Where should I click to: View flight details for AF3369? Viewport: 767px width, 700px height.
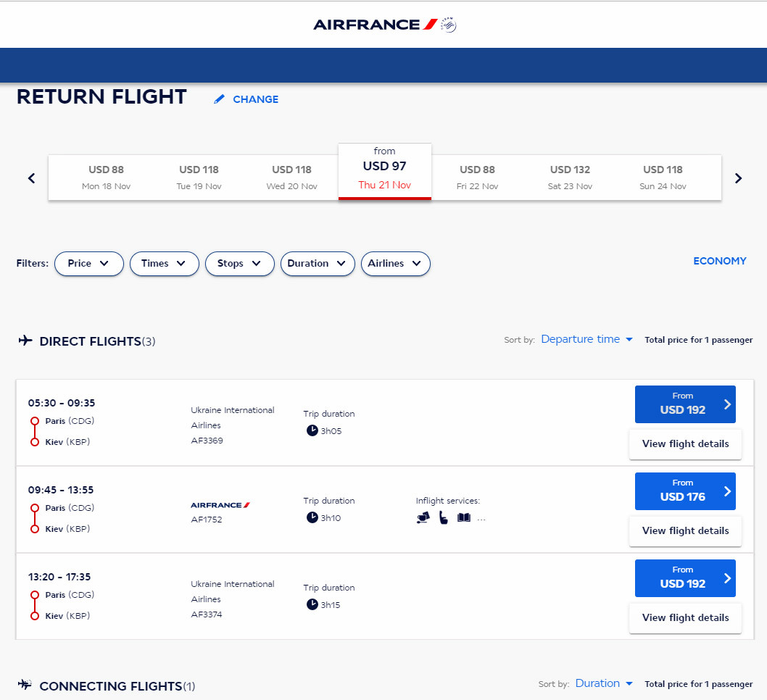pos(685,444)
